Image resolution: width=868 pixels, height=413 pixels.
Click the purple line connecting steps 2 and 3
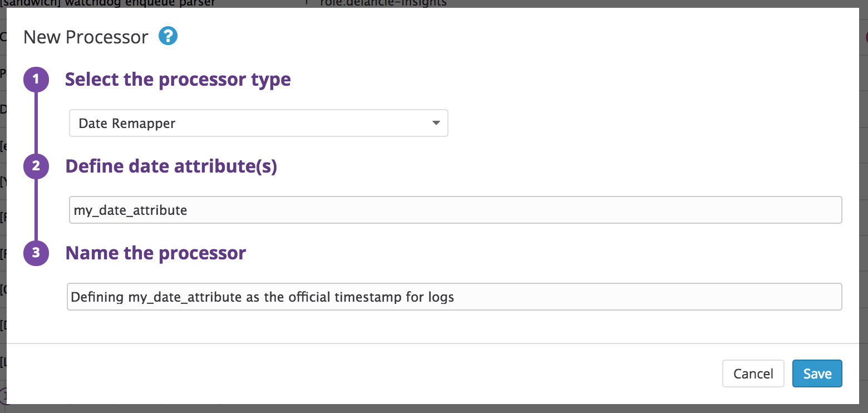[x=36, y=210]
